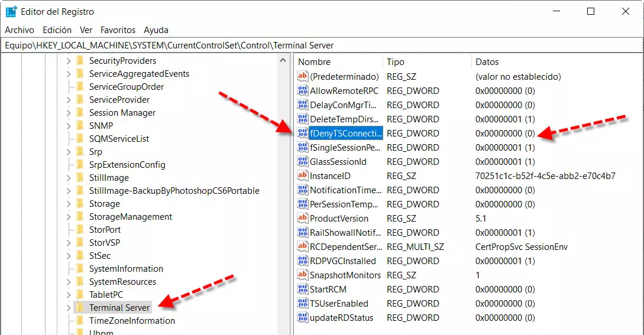
Task: Close the Editor del Registro window
Action: (x=626, y=11)
